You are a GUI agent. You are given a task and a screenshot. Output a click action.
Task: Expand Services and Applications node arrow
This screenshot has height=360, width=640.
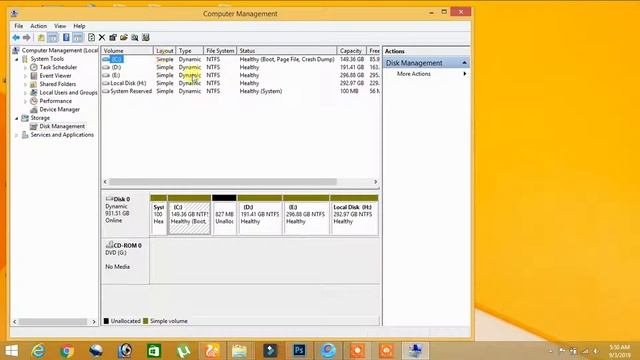(17, 135)
